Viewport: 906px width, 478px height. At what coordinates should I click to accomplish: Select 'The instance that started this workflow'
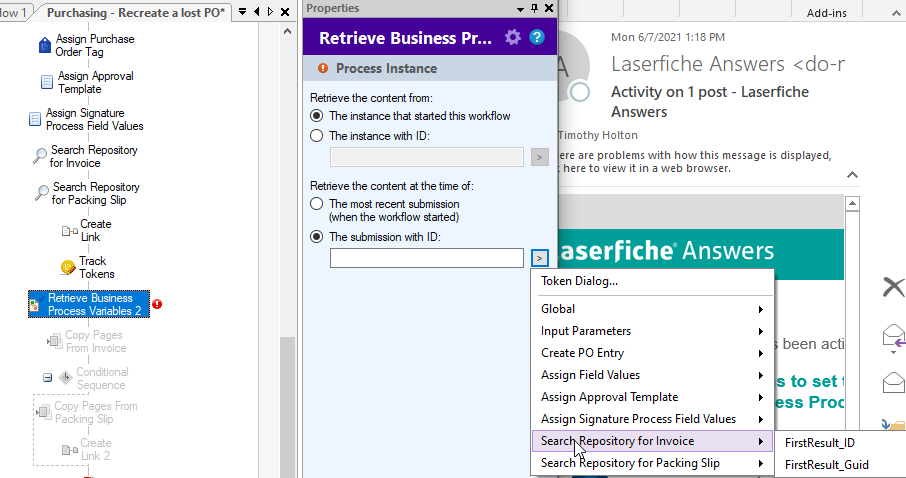click(x=317, y=116)
